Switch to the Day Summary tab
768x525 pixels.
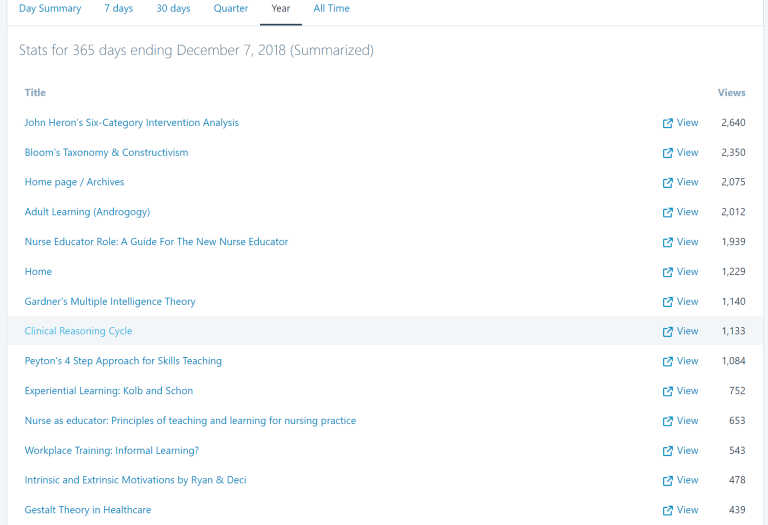(x=50, y=9)
